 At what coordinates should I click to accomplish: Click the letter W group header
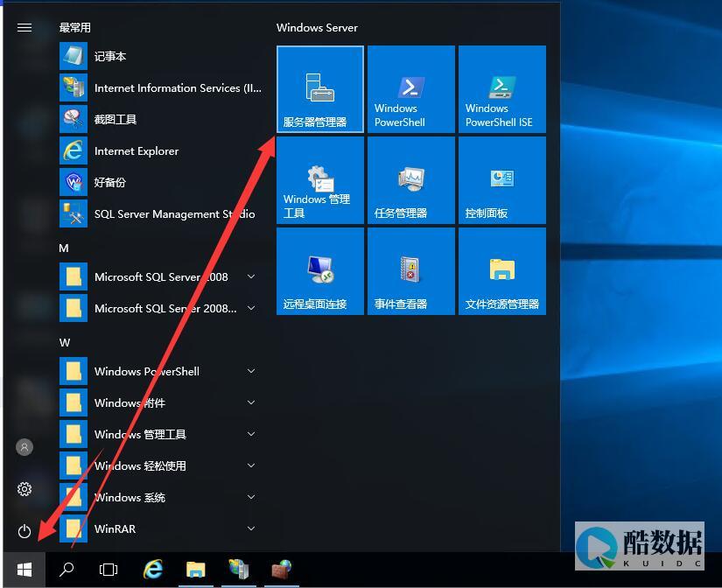65,343
